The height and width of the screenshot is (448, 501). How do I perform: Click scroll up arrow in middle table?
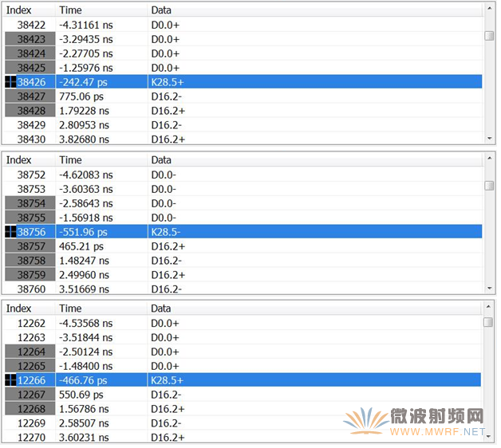tap(489, 159)
